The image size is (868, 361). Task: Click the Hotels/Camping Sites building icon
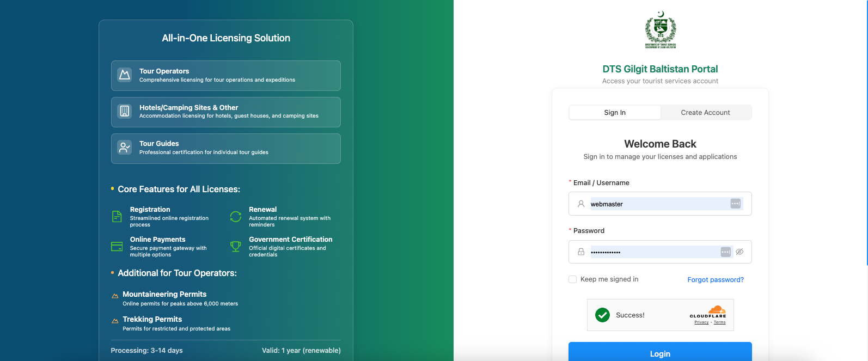tap(125, 112)
